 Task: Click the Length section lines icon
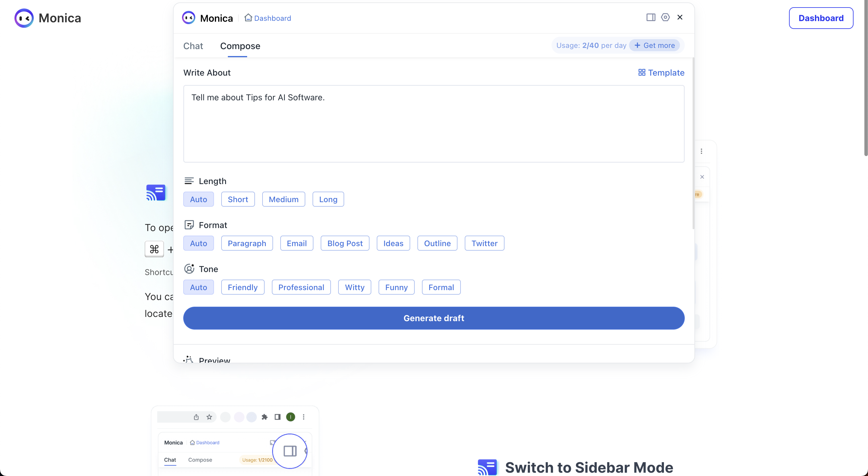pos(189,181)
